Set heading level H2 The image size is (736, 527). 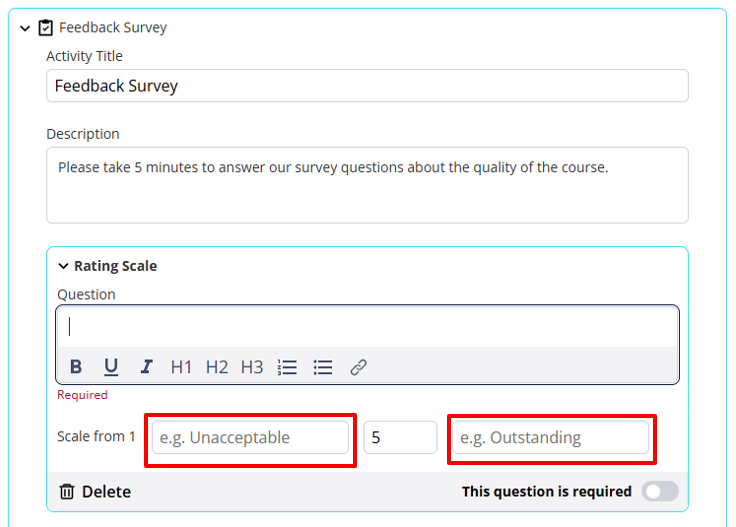217,367
